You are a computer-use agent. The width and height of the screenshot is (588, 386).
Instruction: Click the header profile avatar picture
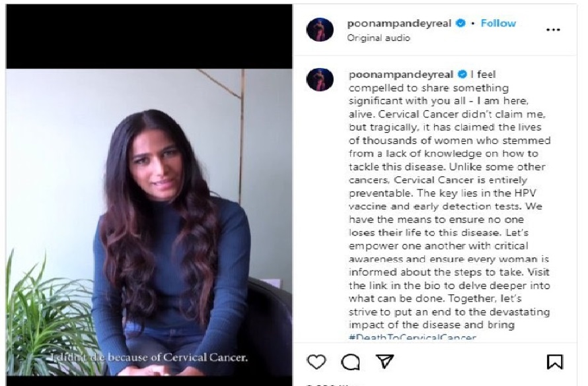[320, 30]
